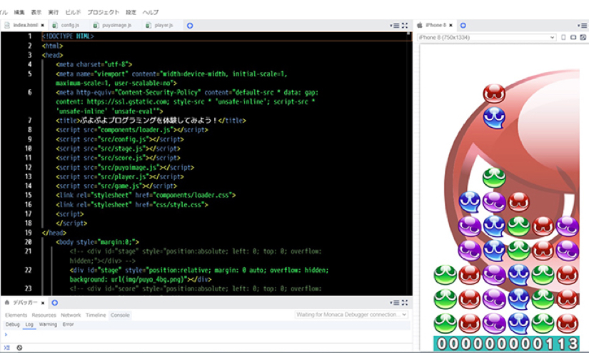
Task: Maximize the debugger panel
Action: (405, 303)
